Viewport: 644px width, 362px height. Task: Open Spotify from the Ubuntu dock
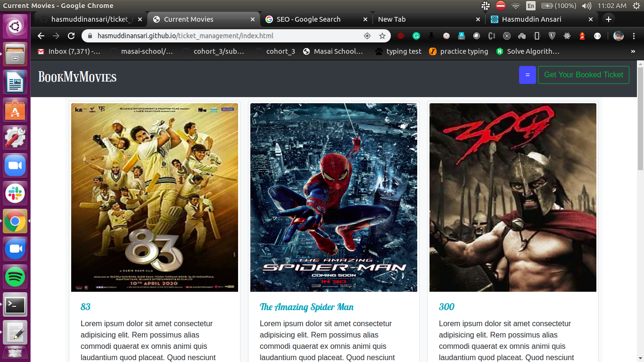(15, 277)
